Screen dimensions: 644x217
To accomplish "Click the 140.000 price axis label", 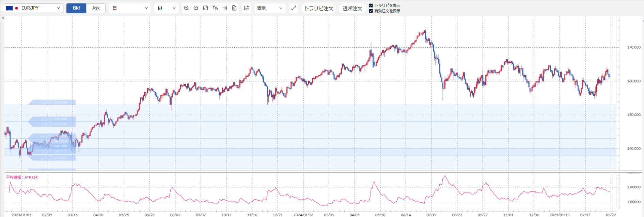I will pyautogui.click(x=634, y=149).
